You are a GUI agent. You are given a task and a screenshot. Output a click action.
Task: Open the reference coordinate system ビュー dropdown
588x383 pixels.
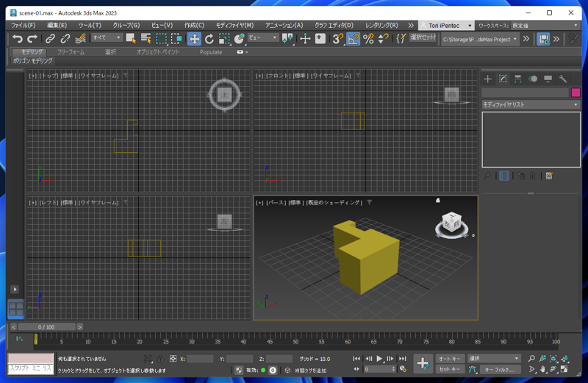coord(263,37)
